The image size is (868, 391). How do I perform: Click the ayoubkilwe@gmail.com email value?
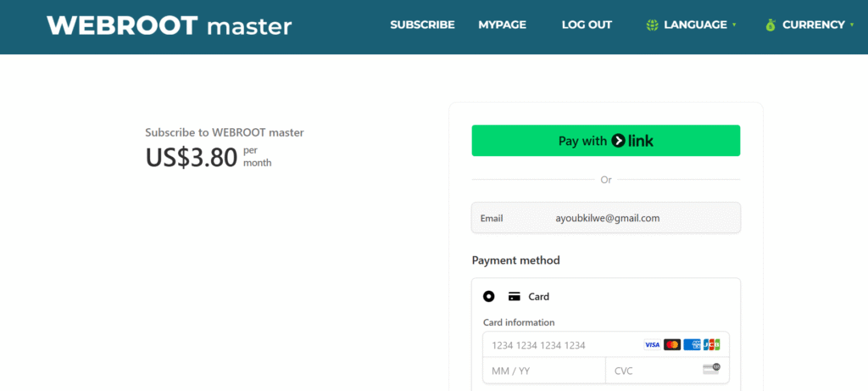point(607,218)
